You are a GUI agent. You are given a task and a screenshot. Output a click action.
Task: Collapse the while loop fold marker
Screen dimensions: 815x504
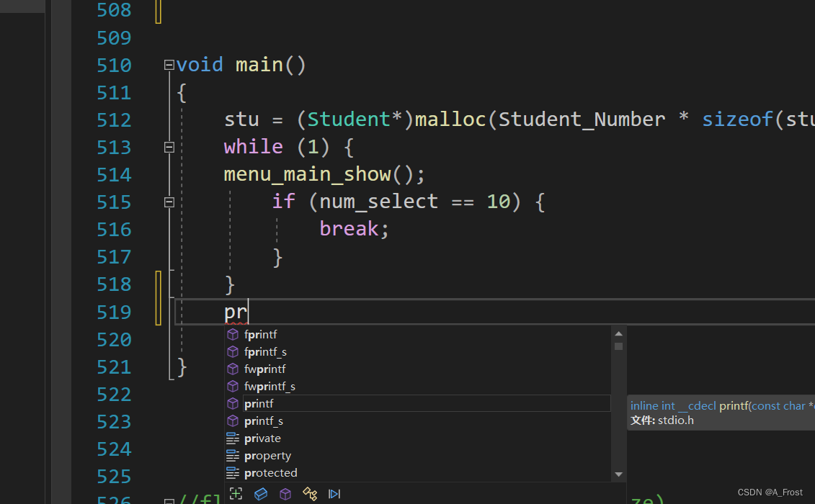[169, 147]
